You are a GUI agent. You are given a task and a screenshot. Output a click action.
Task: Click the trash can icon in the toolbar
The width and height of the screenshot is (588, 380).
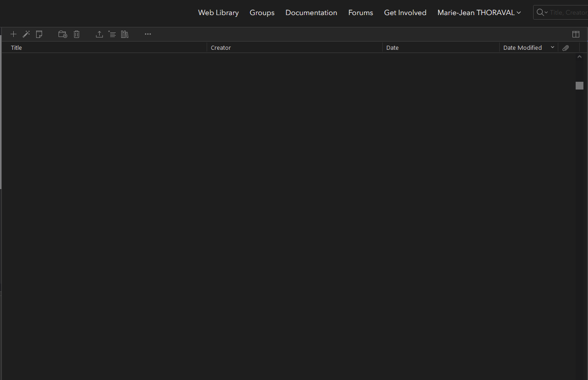tap(77, 34)
